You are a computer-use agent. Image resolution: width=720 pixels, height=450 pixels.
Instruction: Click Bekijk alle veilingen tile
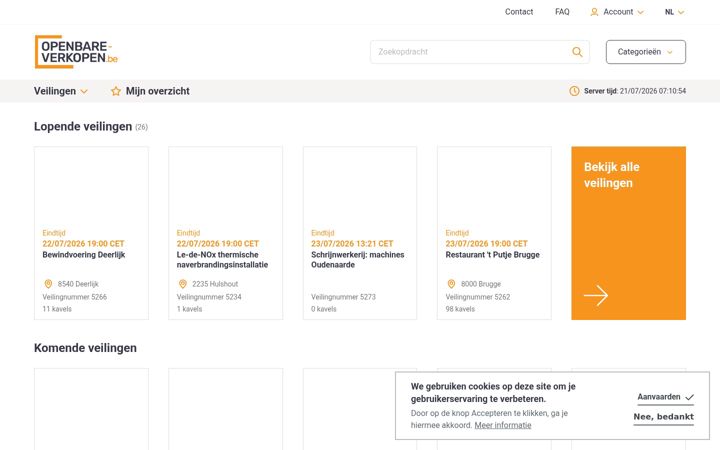[628, 233]
